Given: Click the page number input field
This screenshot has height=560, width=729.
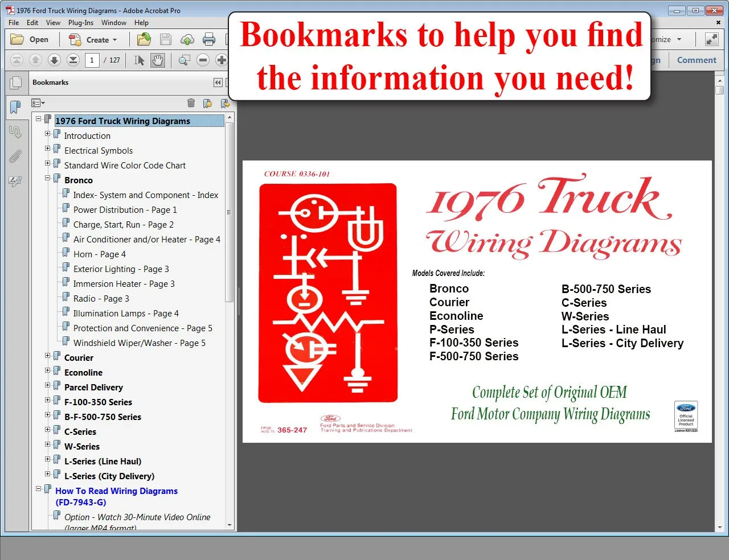Looking at the screenshot, I should (x=92, y=60).
